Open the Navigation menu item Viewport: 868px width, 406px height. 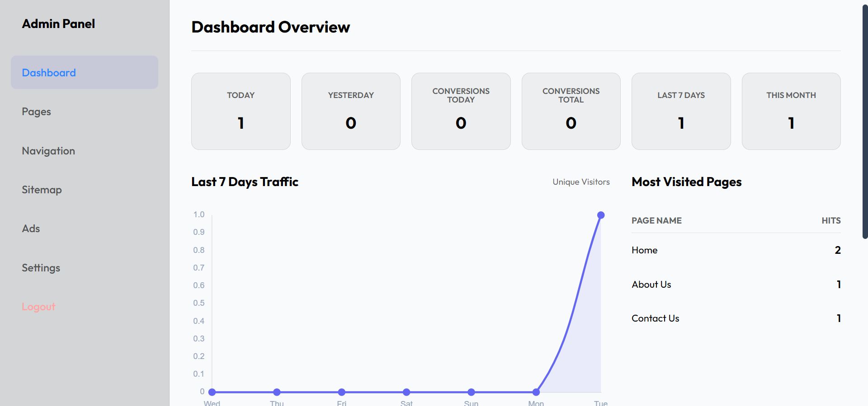(x=48, y=151)
